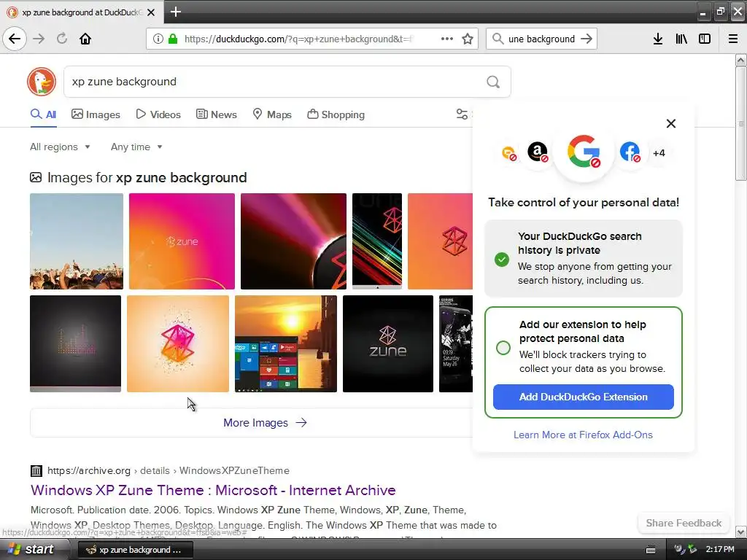Click the Share Feedback button
Viewport: 747px width, 560px height.
[x=684, y=524]
